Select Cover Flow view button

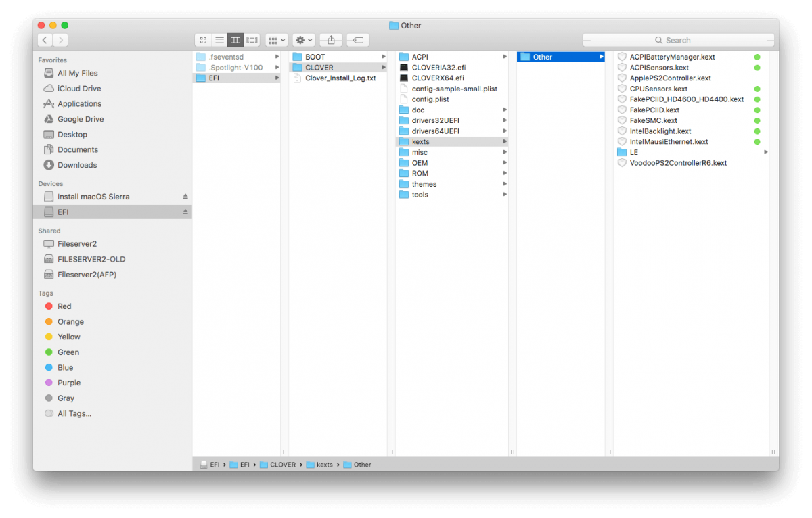(252, 41)
